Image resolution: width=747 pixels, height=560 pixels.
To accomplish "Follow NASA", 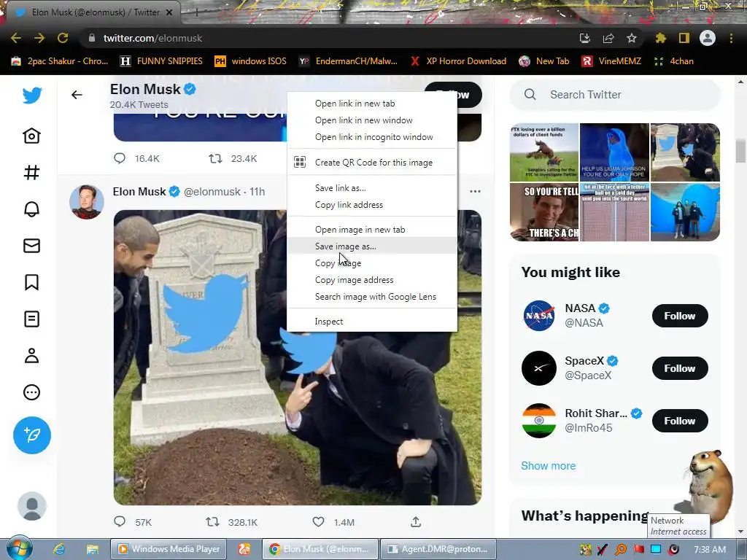I will pyautogui.click(x=680, y=316).
